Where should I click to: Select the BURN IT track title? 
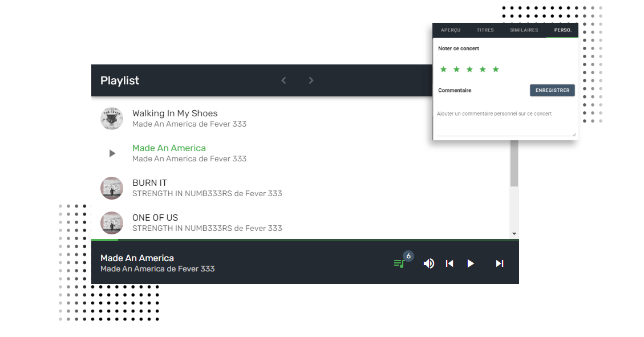149,182
